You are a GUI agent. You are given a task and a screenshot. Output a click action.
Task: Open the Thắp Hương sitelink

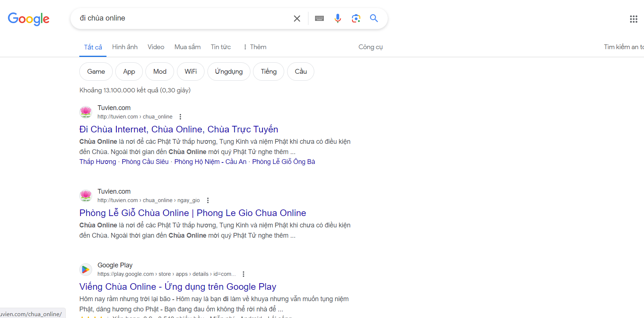(98, 162)
